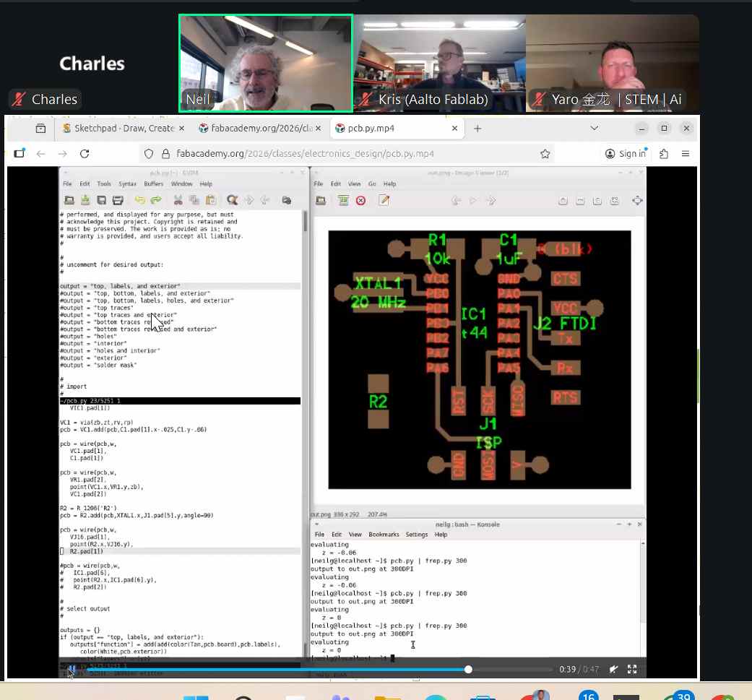Screen dimensions: 752x700
Task: Click the gvim print icon
Action: 118,200
